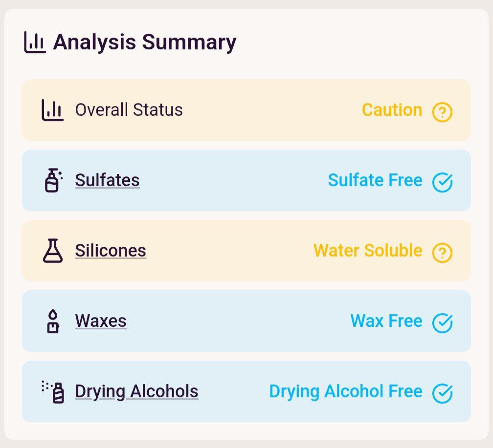Select the Overall Status row label

[129, 110]
